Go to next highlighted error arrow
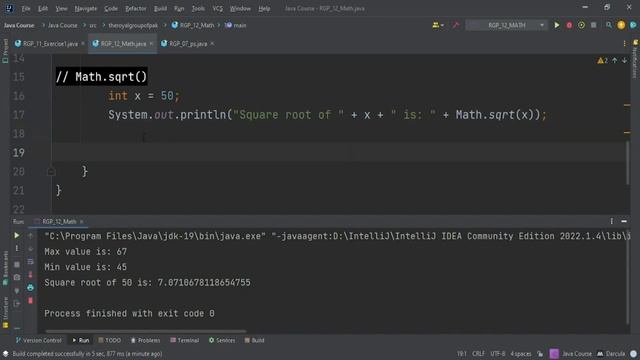The height and width of the screenshot is (360, 640). 624,60
